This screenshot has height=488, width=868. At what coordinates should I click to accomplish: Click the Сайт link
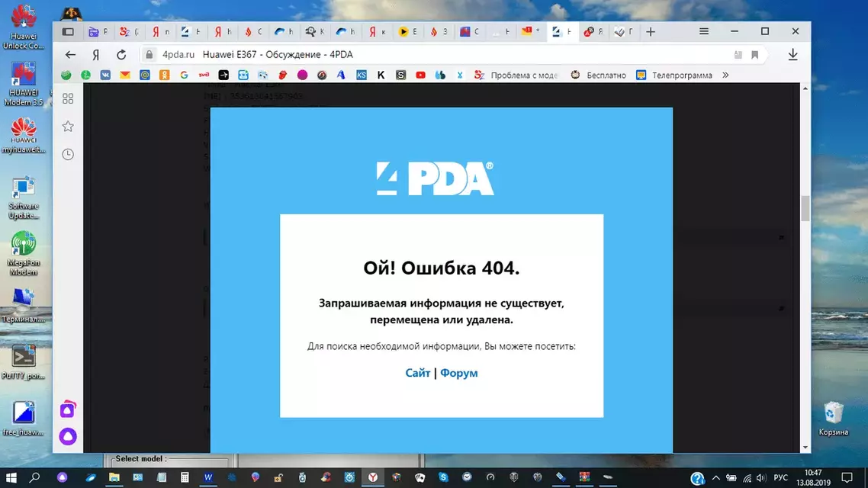[418, 373]
